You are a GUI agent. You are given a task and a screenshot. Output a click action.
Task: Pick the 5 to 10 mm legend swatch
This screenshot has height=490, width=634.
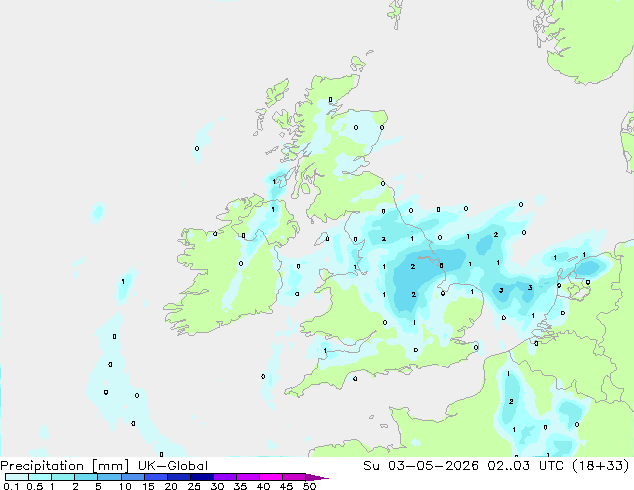tap(109, 477)
